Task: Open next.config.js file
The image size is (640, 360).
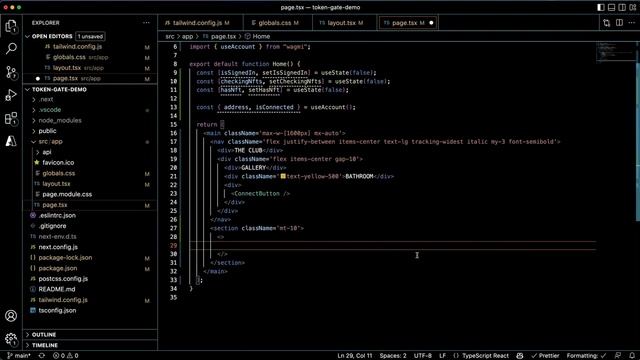Action: tap(58, 247)
